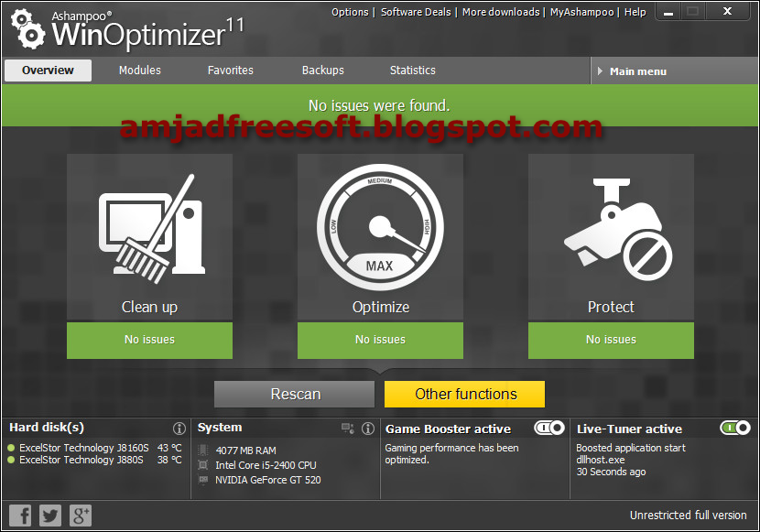Click the dllhost.exe text
This screenshot has height=532, width=760.
pyautogui.click(x=601, y=460)
